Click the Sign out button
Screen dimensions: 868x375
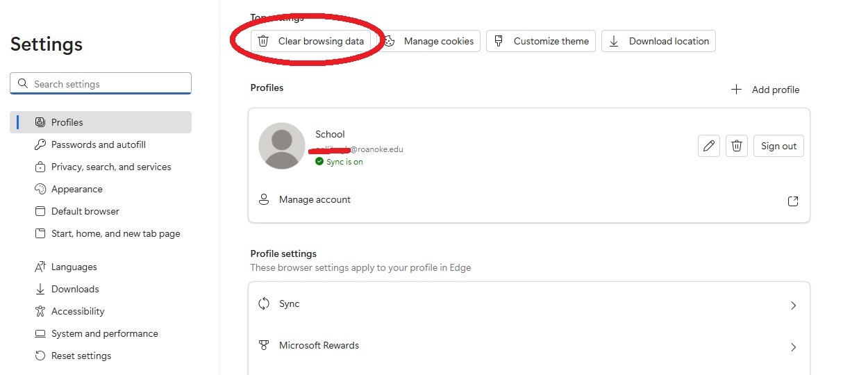pyautogui.click(x=778, y=146)
